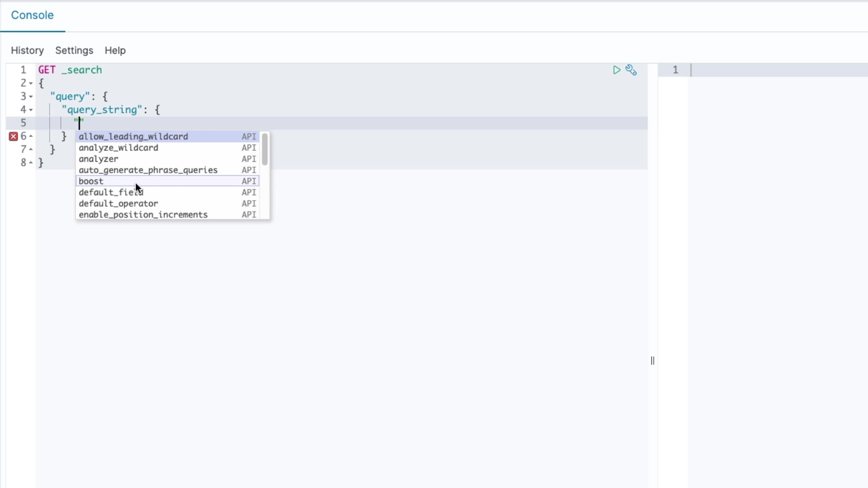This screenshot has width=868, height=488.
Task: Click the red error marker on line 6
Action: click(13, 136)
